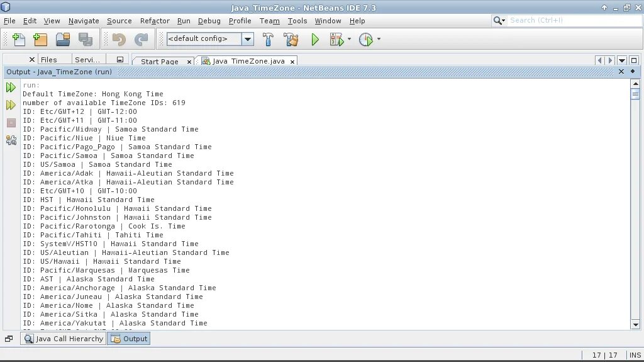Open Java Call Hierarchy panel button
This screenshot has width=644, height=362.
pos(64,339)
